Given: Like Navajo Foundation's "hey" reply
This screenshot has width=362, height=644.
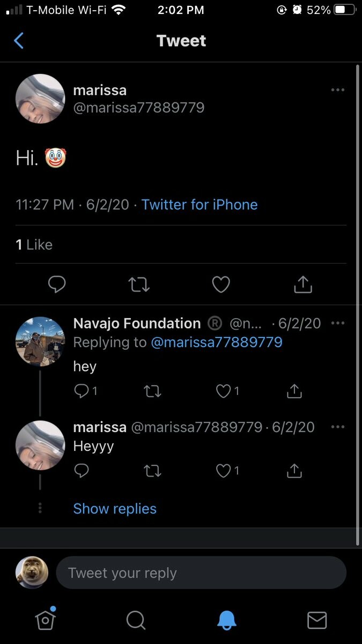Looking at the screenshot, I should (x=223, y=391).
